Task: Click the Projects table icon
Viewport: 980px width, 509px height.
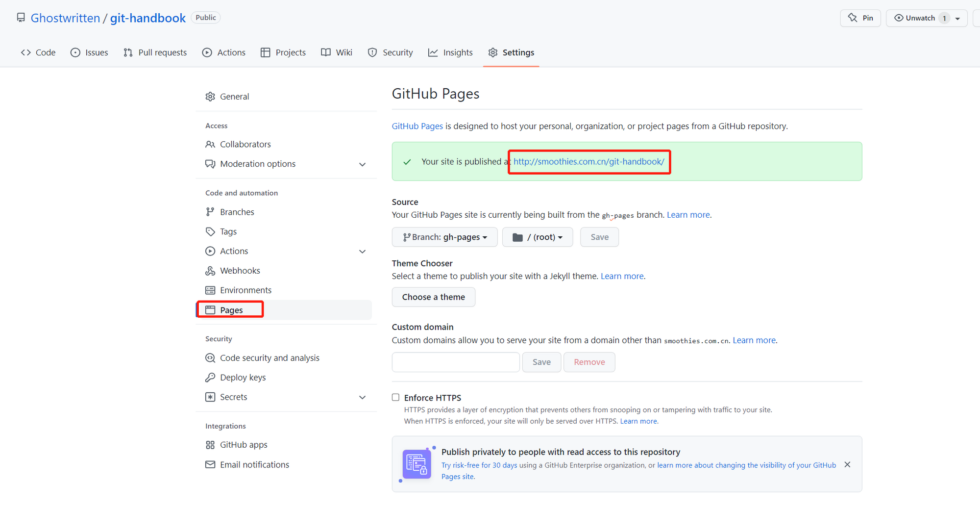Action: (266, 52)
